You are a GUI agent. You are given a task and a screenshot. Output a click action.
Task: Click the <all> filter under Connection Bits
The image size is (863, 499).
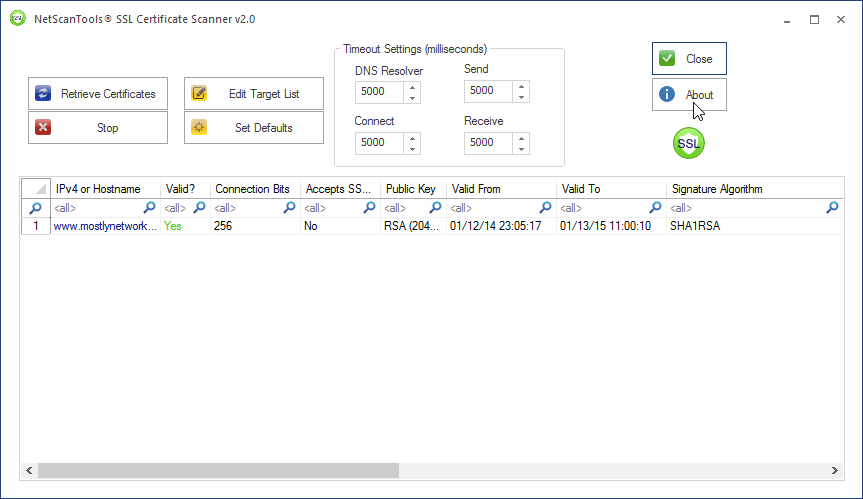click(225, 208)
